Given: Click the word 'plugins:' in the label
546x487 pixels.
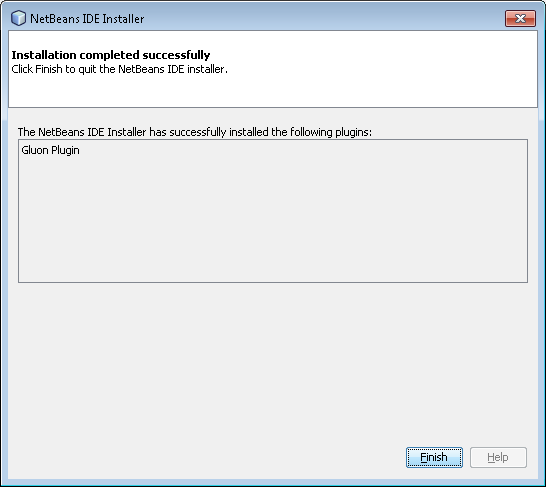Looking at the screenshot, I should [x=353, y=132].
